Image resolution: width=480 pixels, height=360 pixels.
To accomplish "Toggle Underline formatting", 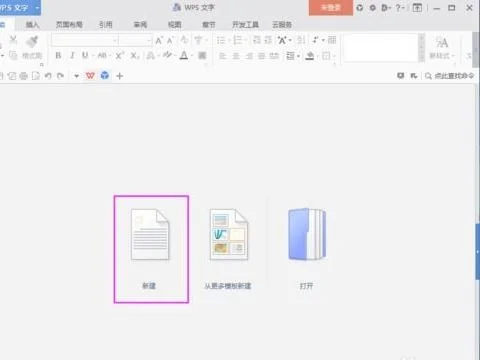I will 85,55.
